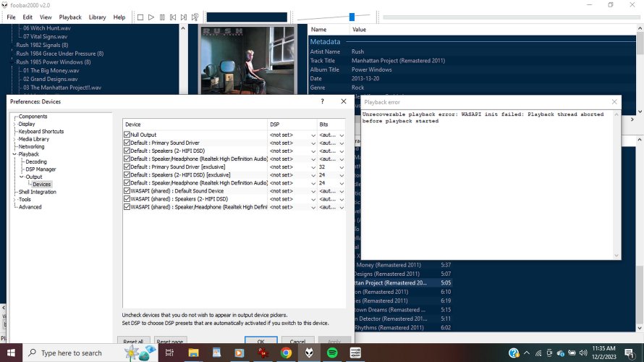Click the Reset all button
Viewport: 644px width, 362px height.
(x=133, y=341)
